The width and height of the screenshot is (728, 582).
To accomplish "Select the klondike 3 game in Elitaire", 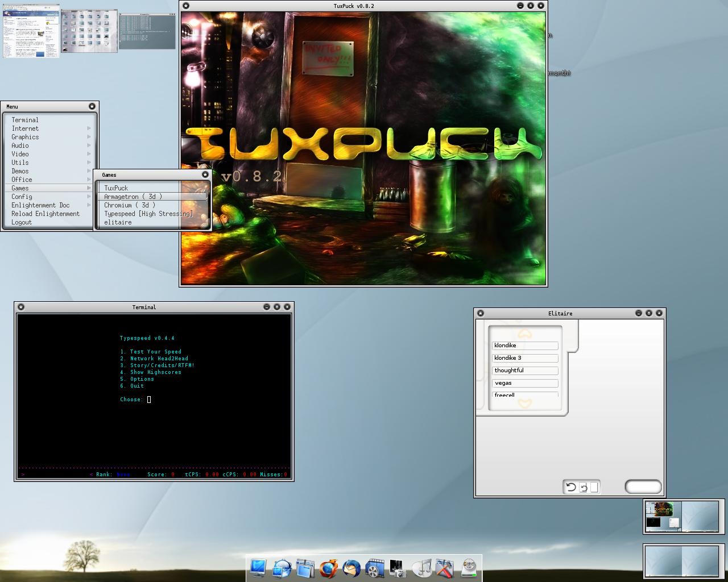I will click(525, 358).
